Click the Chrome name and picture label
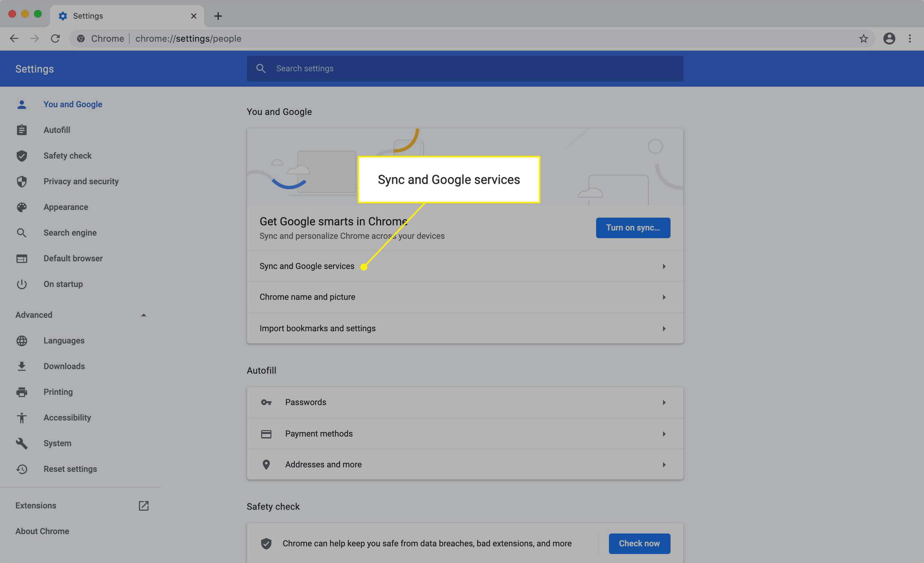The image size is (924, 563). pos(307,297)
